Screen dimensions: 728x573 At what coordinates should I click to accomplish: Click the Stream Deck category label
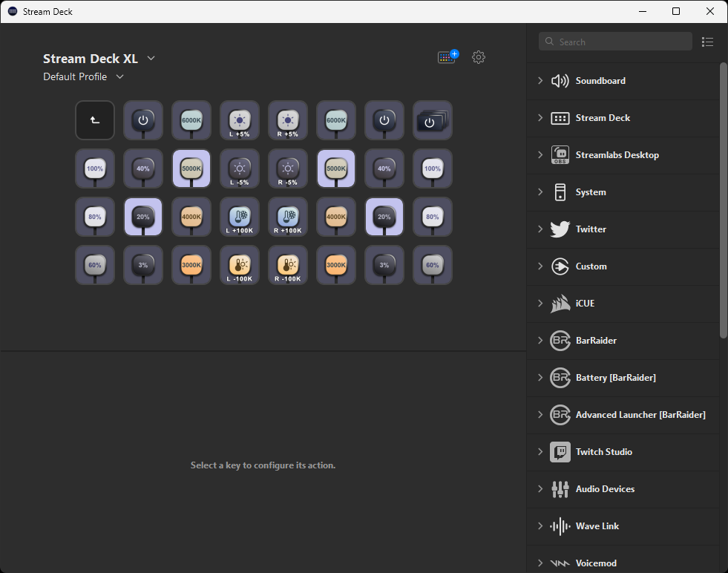tap(603, 118)
